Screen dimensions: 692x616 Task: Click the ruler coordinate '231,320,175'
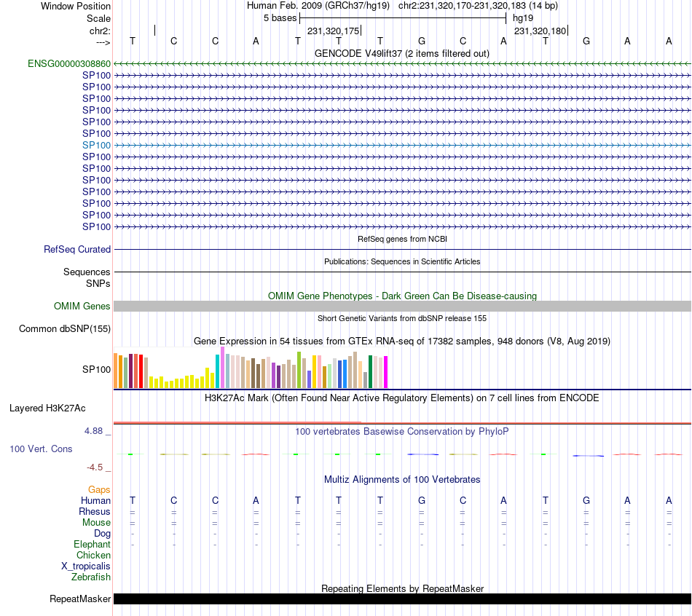(x=333, y=31)
